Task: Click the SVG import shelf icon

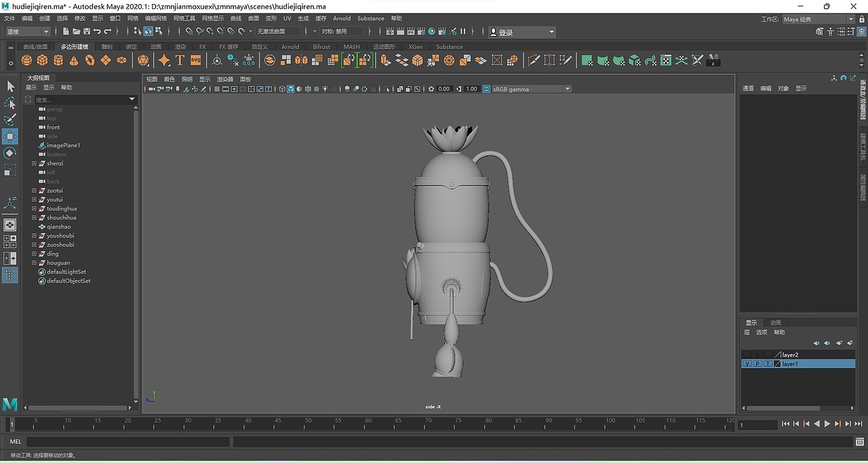Action: tap(195, 60)
